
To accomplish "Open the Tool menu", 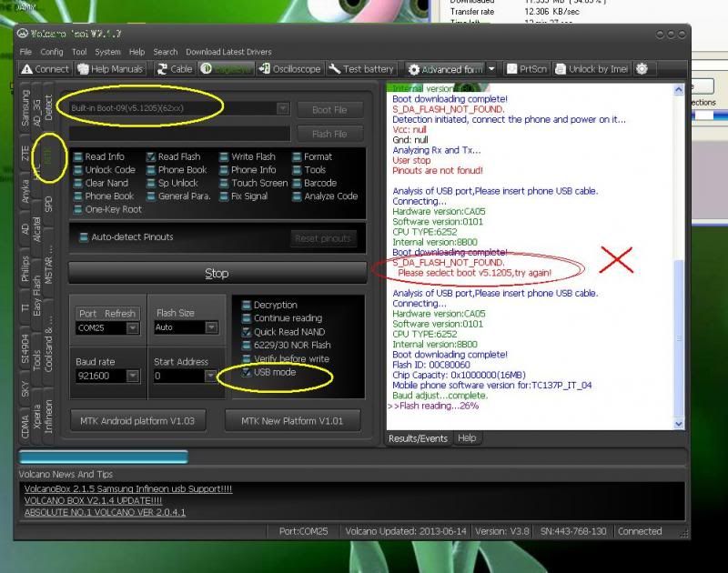I will [x=79, y=52].
